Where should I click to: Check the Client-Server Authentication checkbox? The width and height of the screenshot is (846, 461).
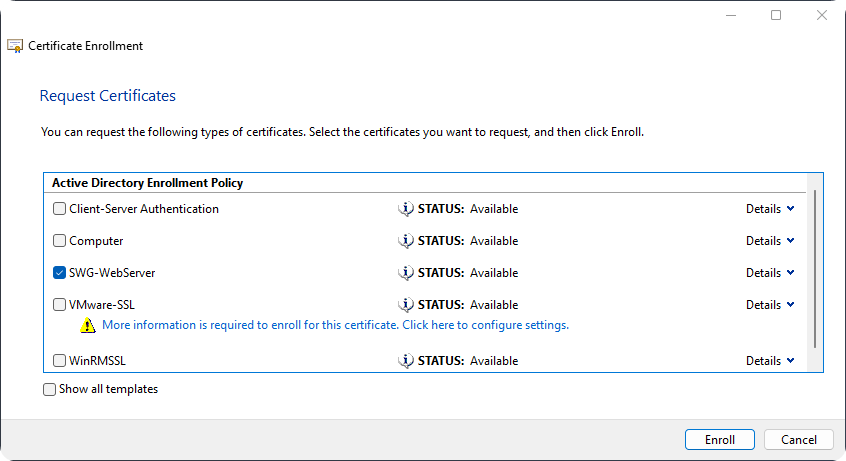click(60, 209)
